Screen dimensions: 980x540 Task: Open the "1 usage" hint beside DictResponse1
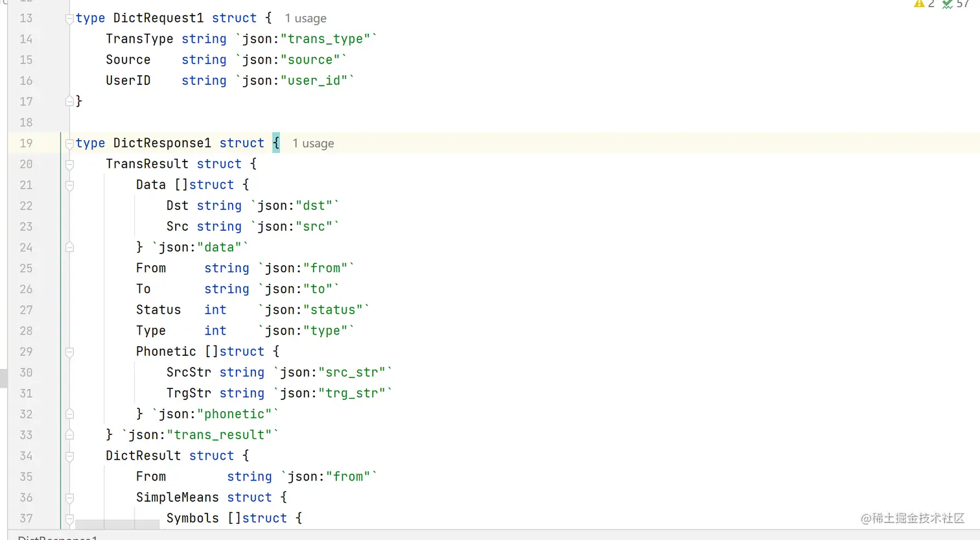[x=313, y=143]
